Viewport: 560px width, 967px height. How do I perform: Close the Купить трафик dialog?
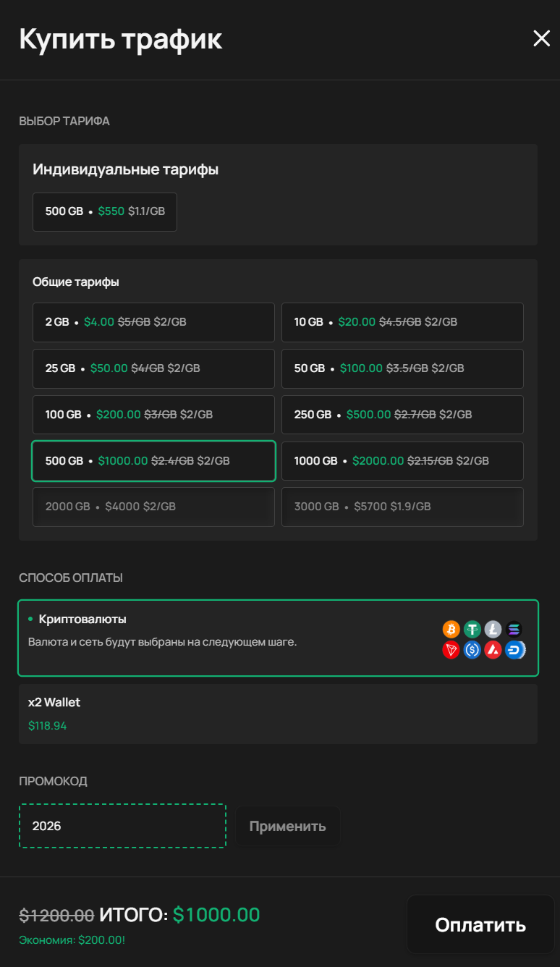click(x=542, y=38)
